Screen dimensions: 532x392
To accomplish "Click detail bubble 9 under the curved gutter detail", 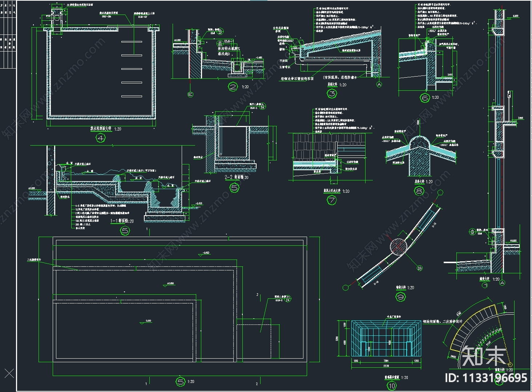I will point(400,297).
